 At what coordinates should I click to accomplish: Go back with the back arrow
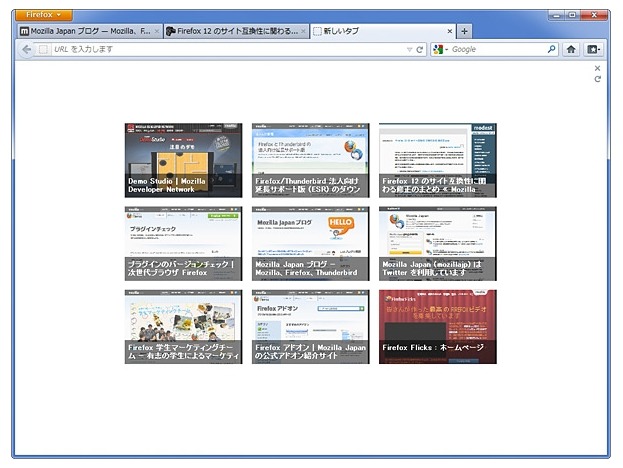pyautogui.click(x=27, y=49)
